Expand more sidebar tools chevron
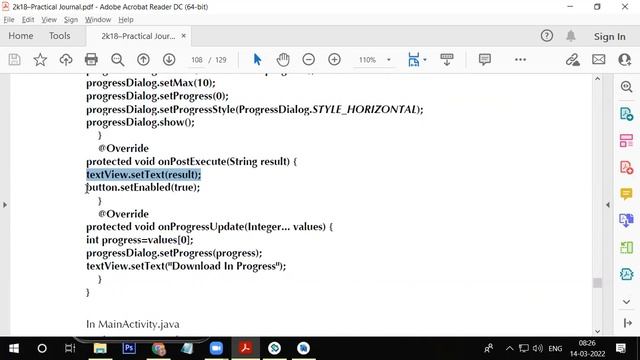640x360 pixels. coord(627,302)
